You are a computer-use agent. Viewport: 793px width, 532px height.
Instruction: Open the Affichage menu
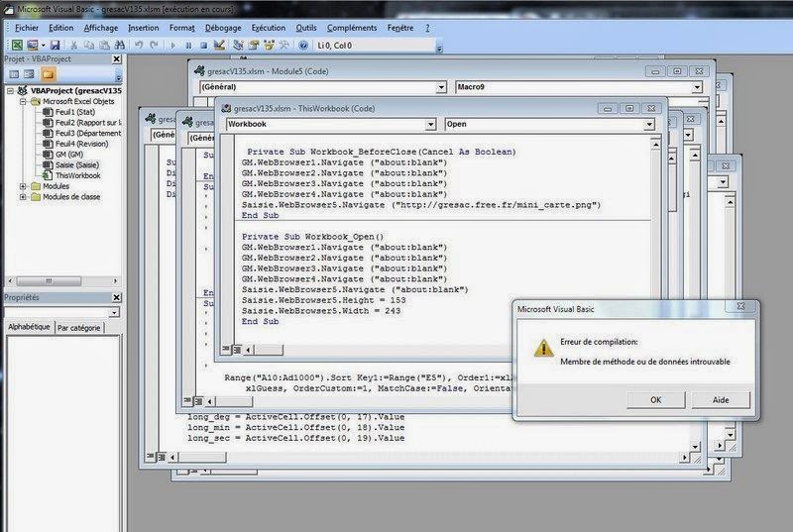click(101, 28)
